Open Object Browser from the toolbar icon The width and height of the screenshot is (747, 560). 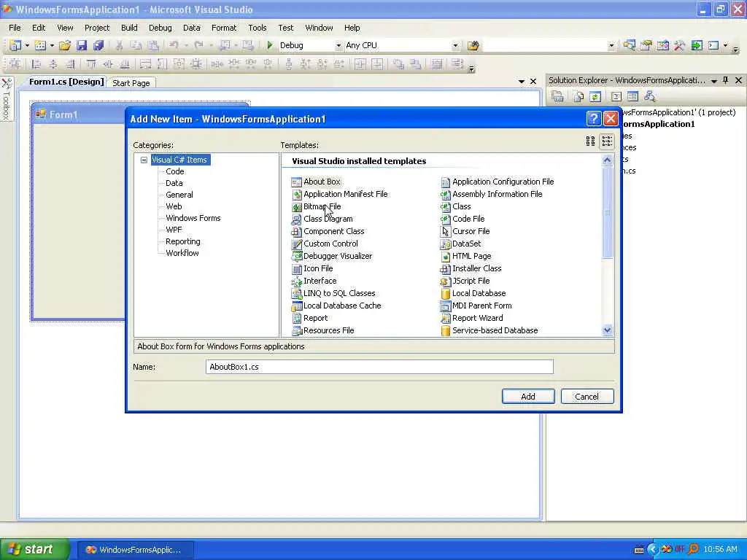[662, 45]
